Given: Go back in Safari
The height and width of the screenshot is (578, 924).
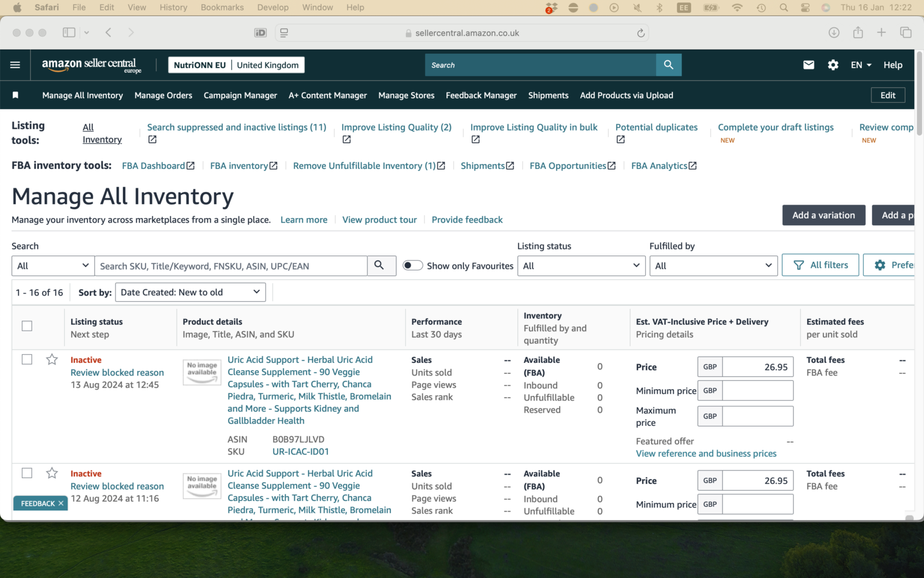Looking at the screenshot, I should click(108, 32).
